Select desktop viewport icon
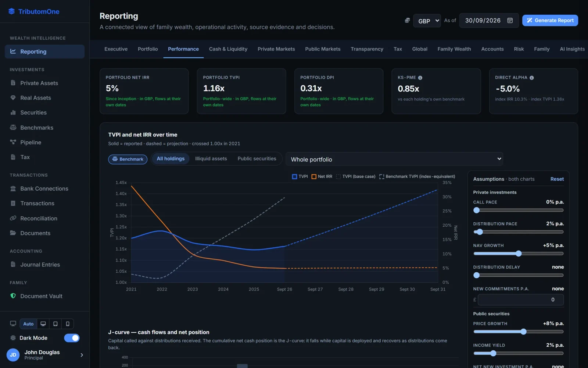Image resolution: width=588 pixels, height=368 pixels. click(x=43, y=324)
